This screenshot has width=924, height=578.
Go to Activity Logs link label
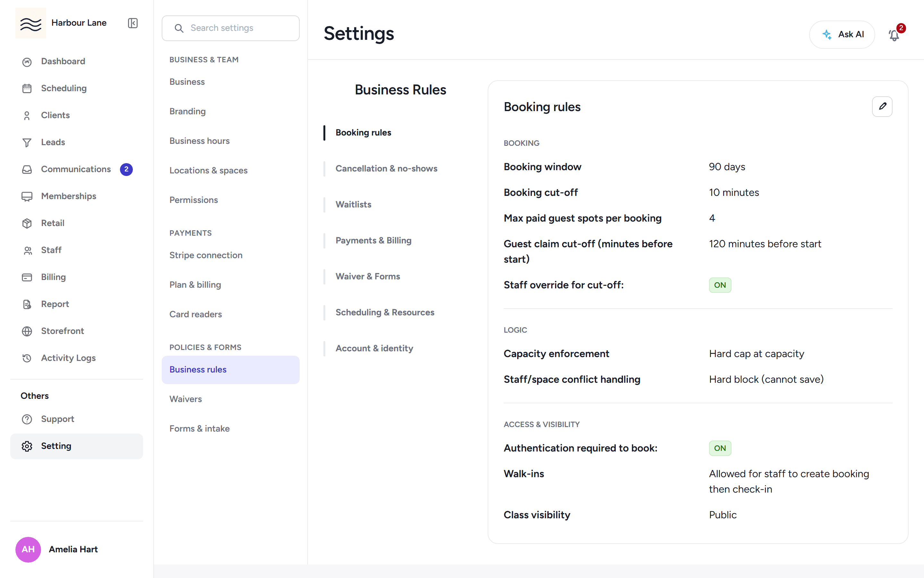click(68, 358)
